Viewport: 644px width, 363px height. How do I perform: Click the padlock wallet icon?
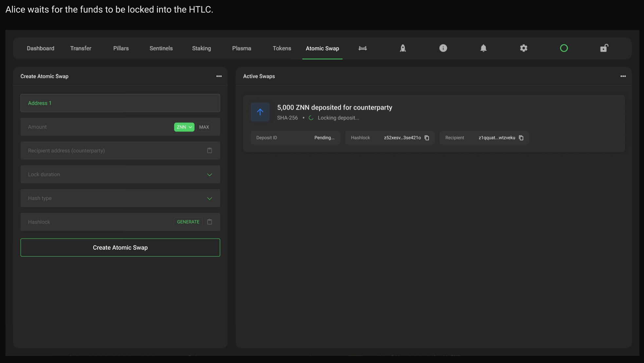pyautogui.click(x=604, y=48)
